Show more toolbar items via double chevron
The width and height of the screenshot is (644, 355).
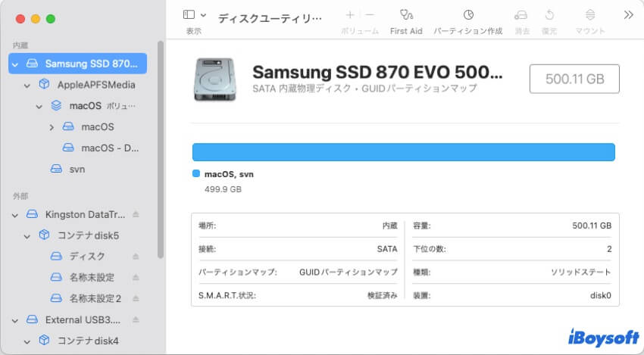click(x=628, y=15)
